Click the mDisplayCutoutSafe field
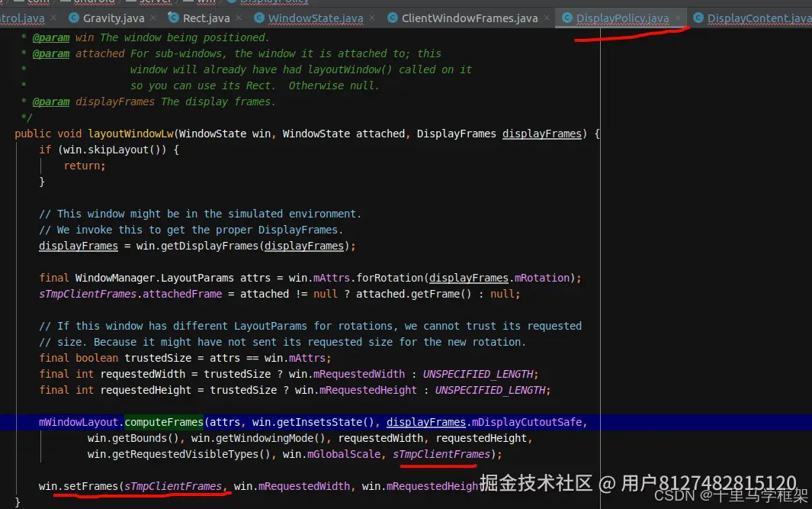Screen dimensions: 812x509 [x=527, y=423]
